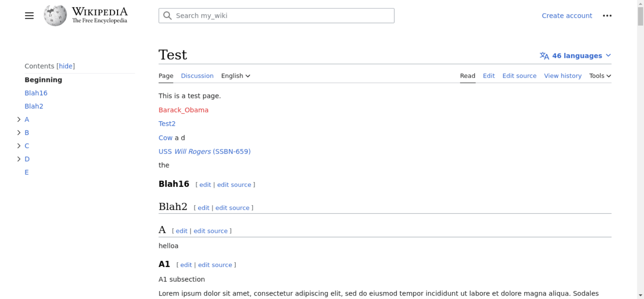Open the View history tab
The width and height of the screenshot is (644, 299).
(563, 76)
